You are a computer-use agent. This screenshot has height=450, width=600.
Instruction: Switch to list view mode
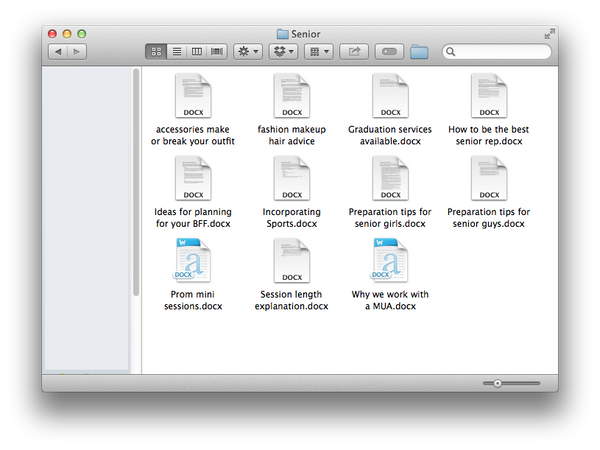tap(177, 51)
